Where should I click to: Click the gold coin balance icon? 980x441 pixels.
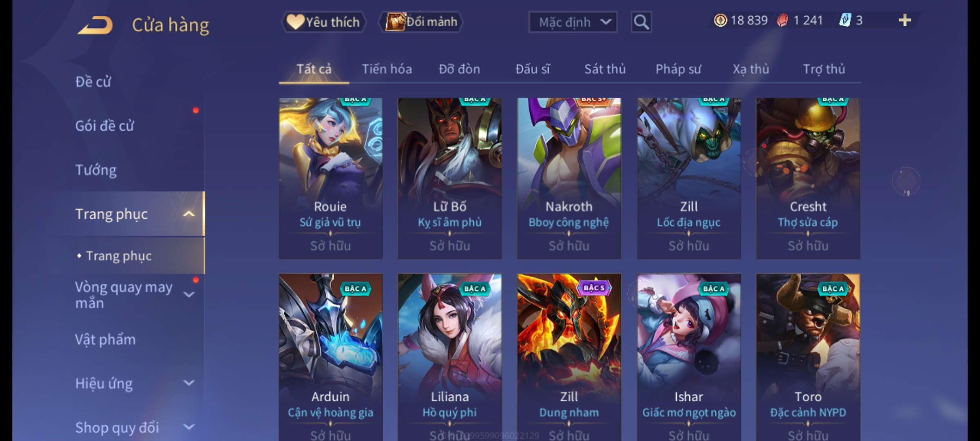(720, 20)
